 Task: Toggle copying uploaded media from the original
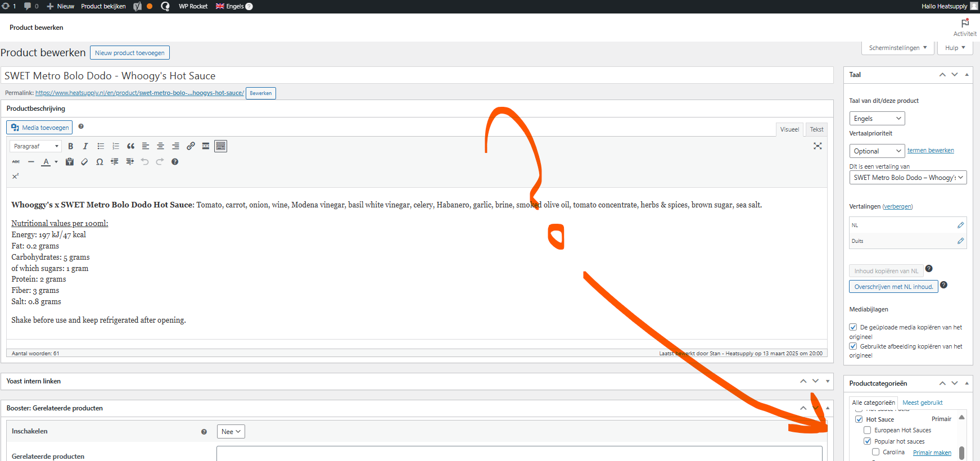[853, 327]
